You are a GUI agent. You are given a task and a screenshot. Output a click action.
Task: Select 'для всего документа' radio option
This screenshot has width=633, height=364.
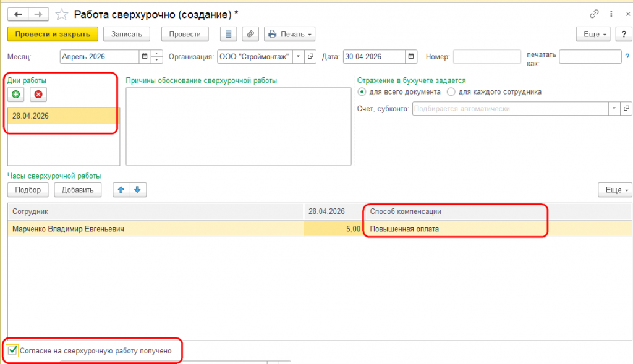(x=362, y=92)
